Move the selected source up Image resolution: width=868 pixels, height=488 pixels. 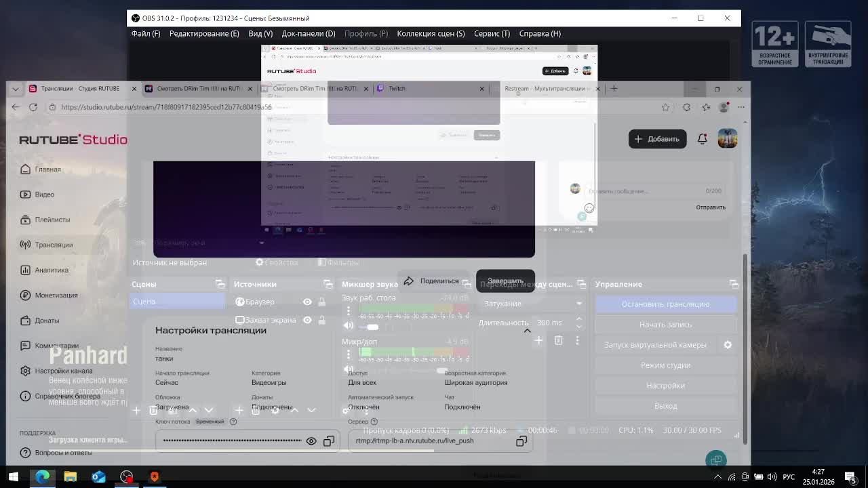[x=294, y=410]
